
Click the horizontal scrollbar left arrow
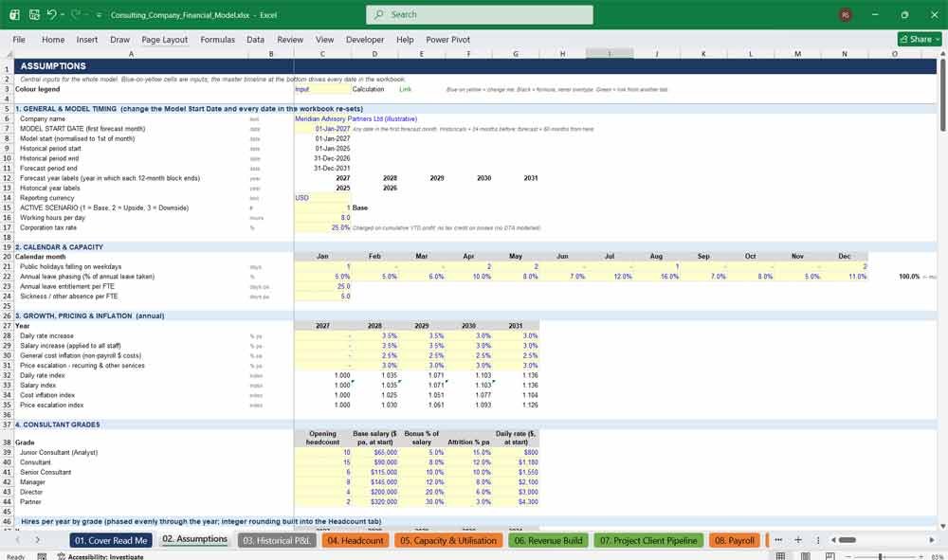tap(833, 540)
